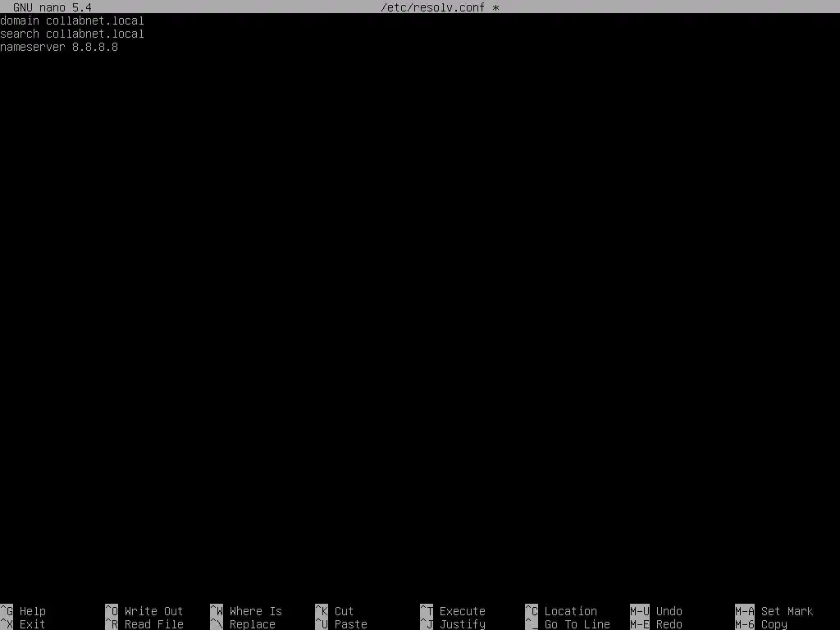Click the Execute shortcut label
The image size is (840, 630).
(463, 611)
